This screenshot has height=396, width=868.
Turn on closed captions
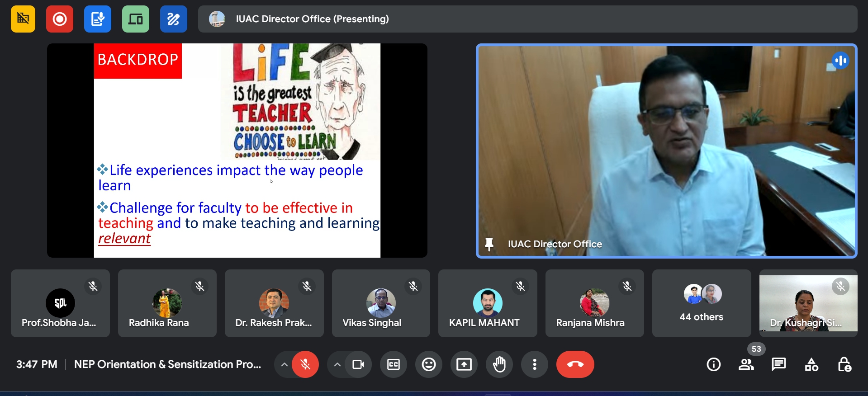(394, 364)
